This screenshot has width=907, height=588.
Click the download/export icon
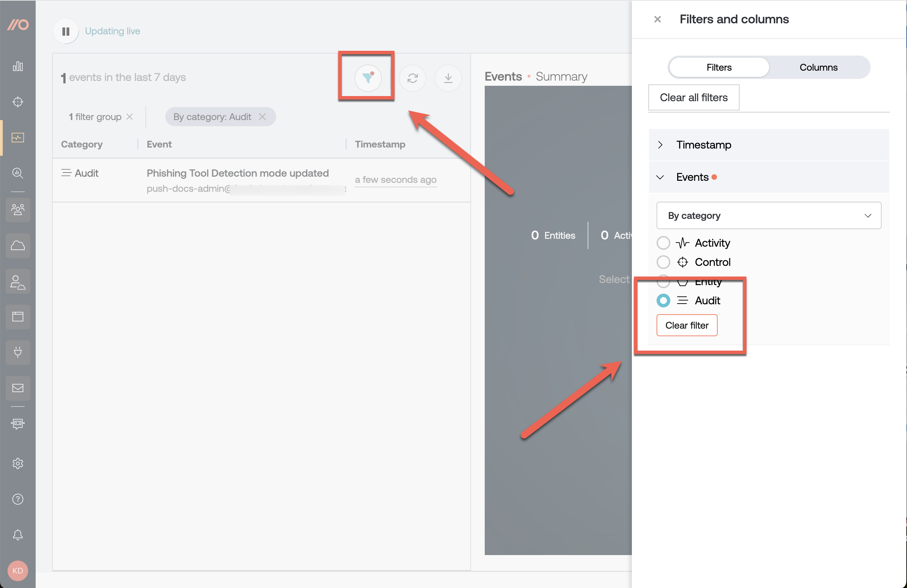pos(449,78)
